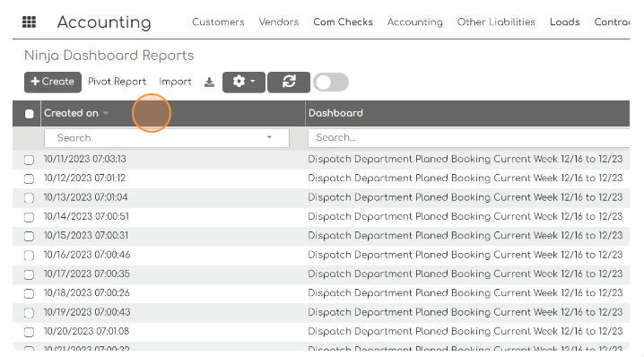The height and width of the screenshot is (357, 644).
Task: Expand the Created on search dropdown arrow
Action: tap(269, 137)
